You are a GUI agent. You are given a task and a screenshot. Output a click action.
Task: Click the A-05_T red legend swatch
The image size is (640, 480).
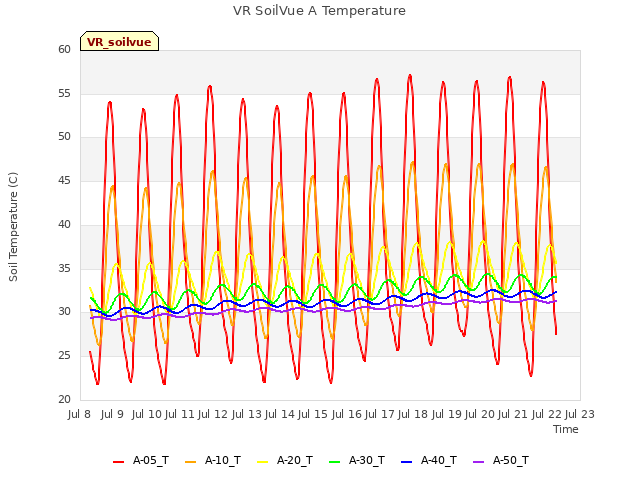tap(118, 462)
